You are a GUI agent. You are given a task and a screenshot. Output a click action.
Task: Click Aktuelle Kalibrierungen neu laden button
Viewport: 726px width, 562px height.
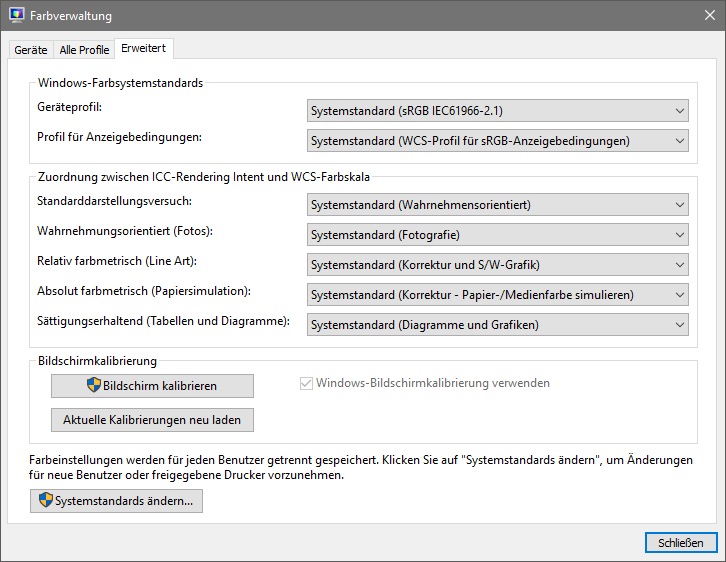click(x=152, y=420)
